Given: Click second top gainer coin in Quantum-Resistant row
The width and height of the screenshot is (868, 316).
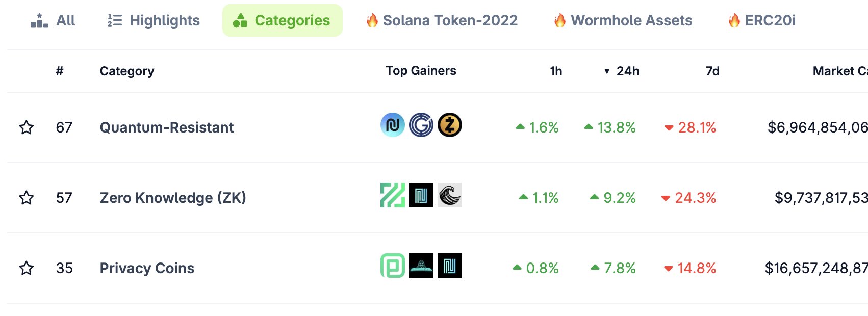Looking at the screenshot, I should pos(421,125).
